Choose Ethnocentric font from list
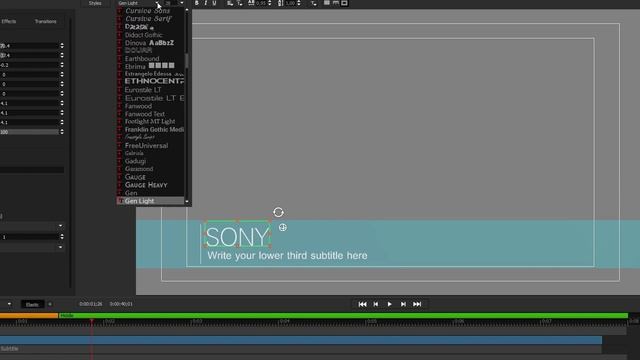This screenshot has height=360, width=640. pos(154,82)
